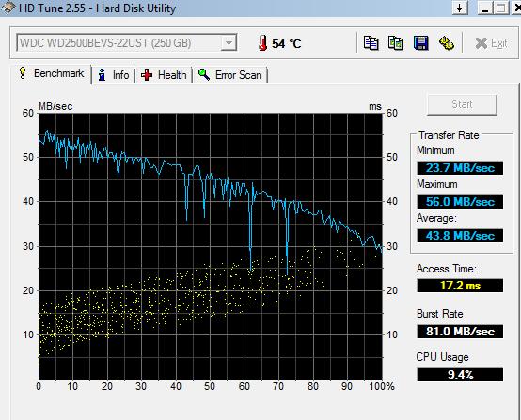Click the CPU Usage value 9.4%
This screenshot has width=521, height=420.
[460, 375]
